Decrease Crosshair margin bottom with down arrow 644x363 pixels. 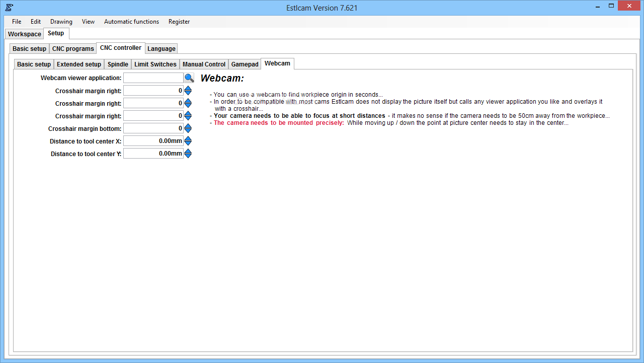[188, 131]
